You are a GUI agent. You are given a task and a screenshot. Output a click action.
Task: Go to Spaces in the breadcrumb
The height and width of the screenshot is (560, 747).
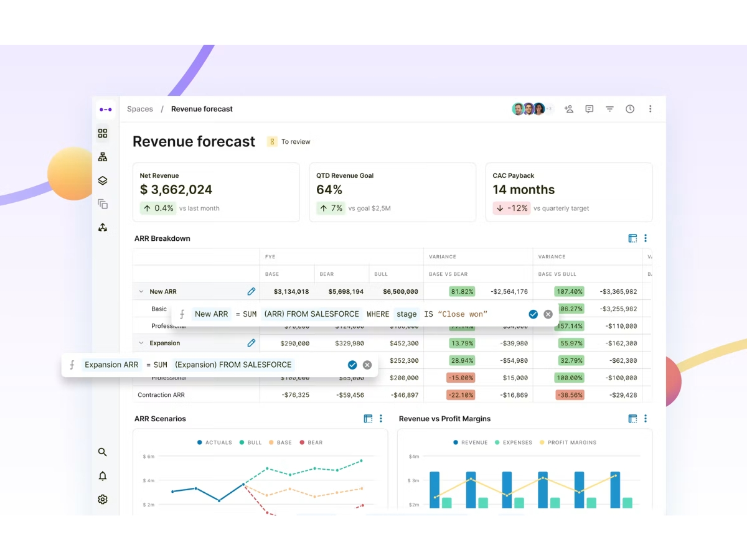(140, 109)
